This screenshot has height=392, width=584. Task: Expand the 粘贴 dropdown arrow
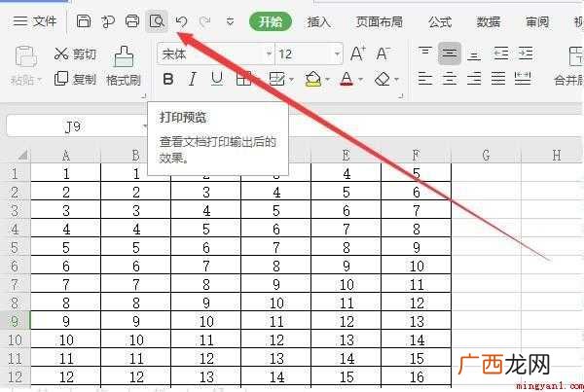tap(40, 80)
